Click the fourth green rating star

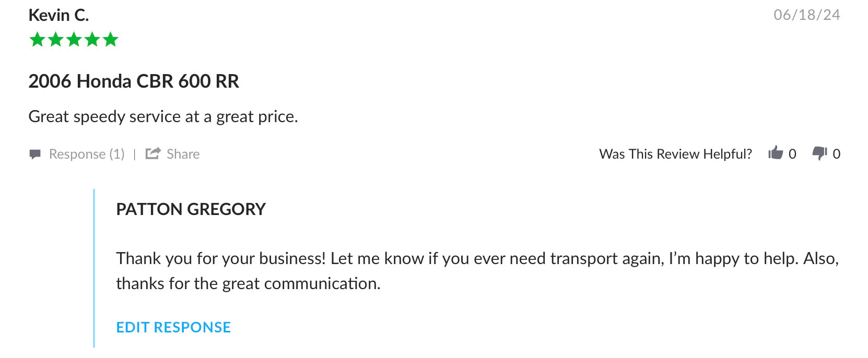pos(92,40)
